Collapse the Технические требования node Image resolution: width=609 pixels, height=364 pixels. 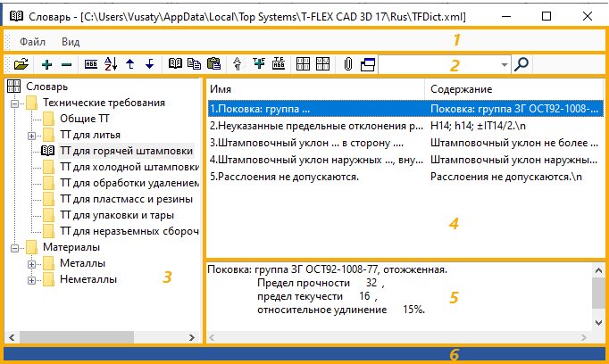[15, 103]
